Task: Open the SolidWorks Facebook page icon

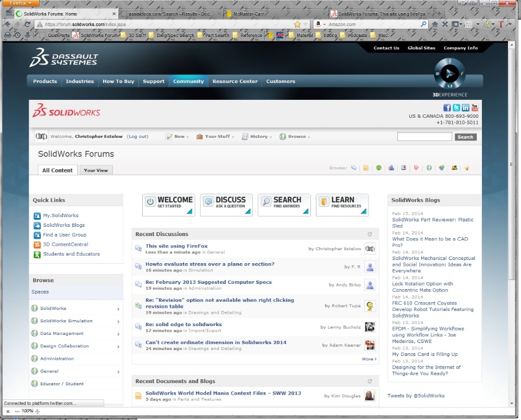Action: pos(447,107)
